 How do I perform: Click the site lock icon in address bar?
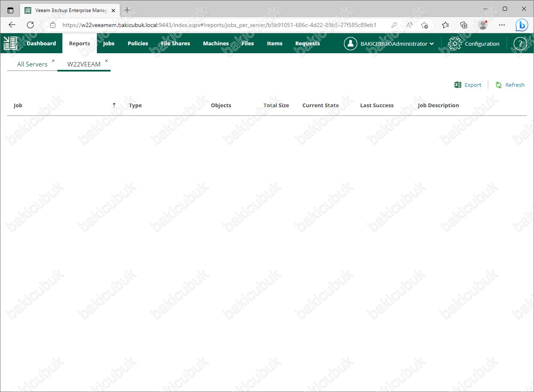click(53, 25)
